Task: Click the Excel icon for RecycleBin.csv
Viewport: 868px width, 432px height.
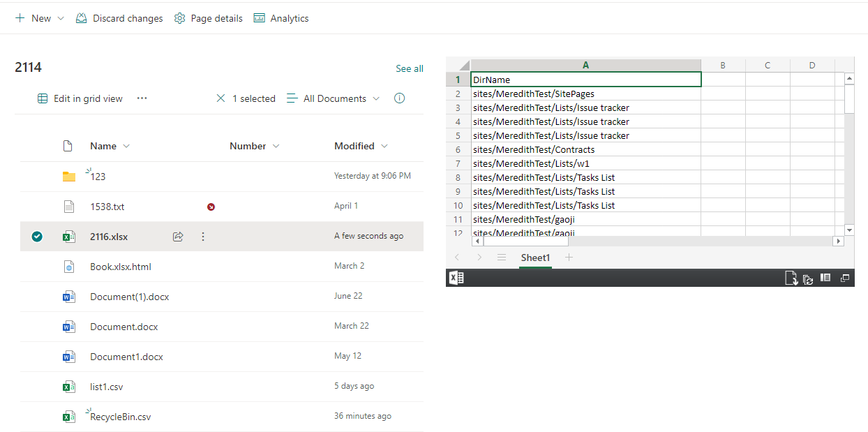Action: (x=68, y=417)
